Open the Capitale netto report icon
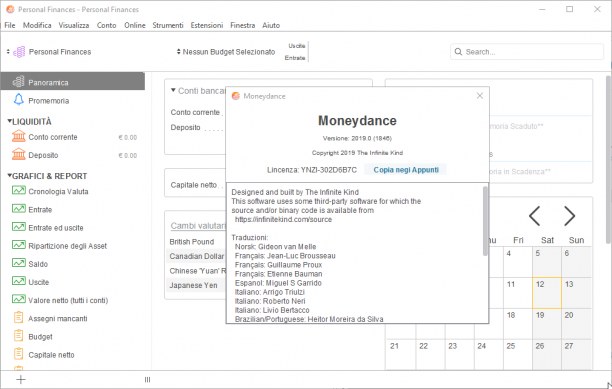This screenshot has height=389, width=612. click(x=18, y=353)
